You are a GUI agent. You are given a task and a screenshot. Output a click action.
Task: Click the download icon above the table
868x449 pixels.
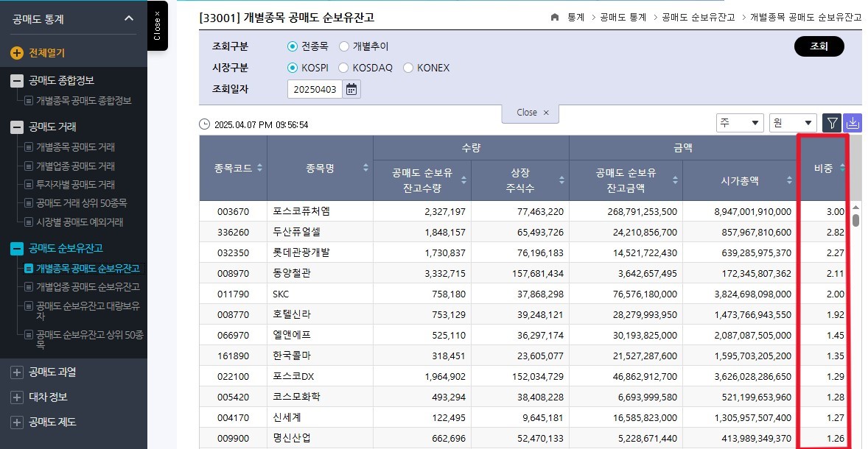[x=853, y=123]
